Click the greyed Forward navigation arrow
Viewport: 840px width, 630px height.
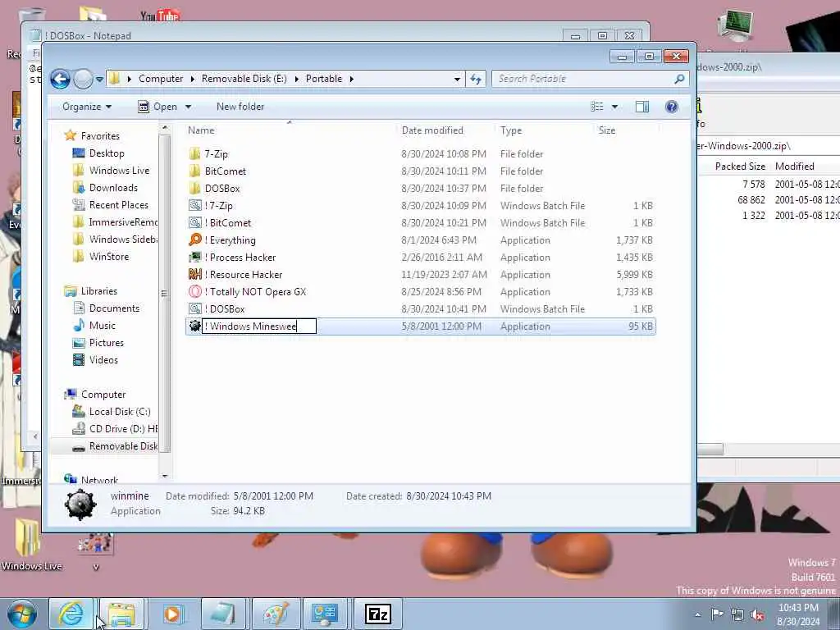[83, 80]
